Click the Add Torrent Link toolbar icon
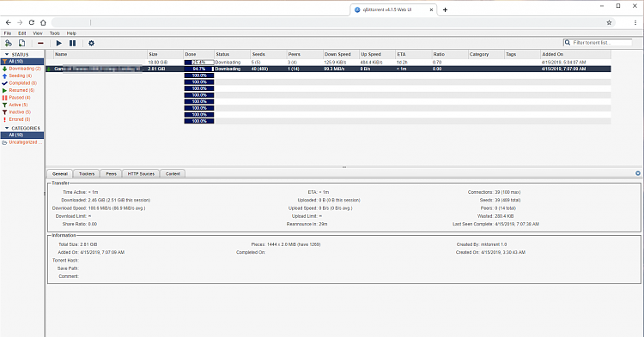The width and height of the screenshot is (644, 337). pos(9,43)
